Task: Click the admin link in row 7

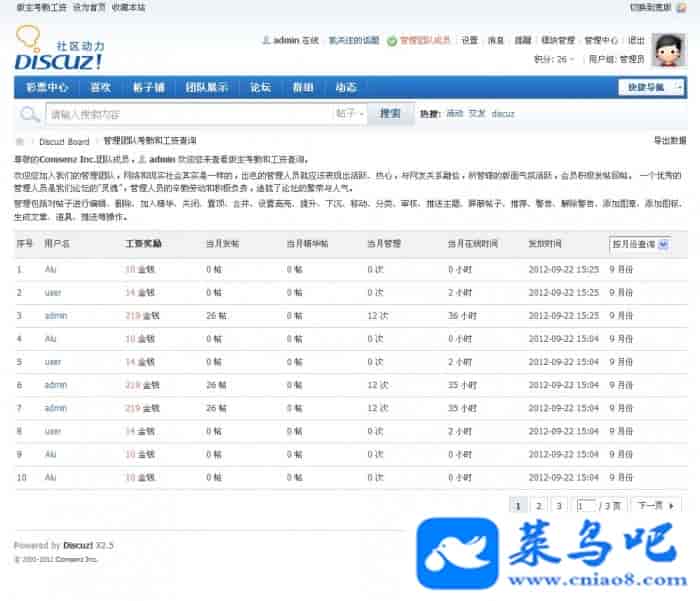Action: pyautogui.click(x=56, y=408)
